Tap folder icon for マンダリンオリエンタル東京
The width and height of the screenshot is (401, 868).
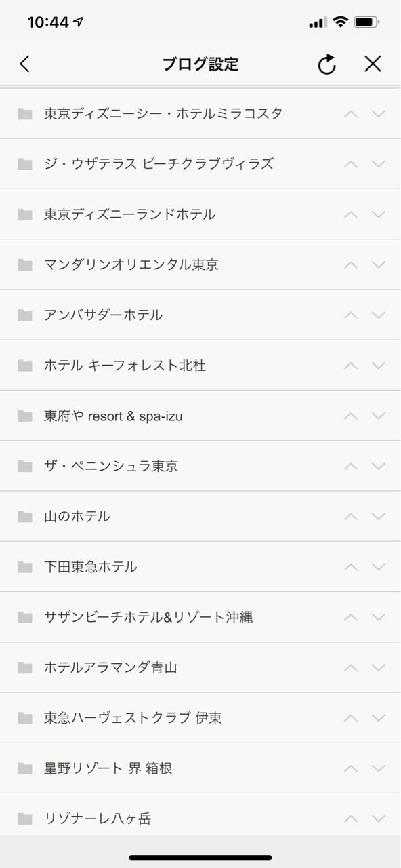(25, 264)
